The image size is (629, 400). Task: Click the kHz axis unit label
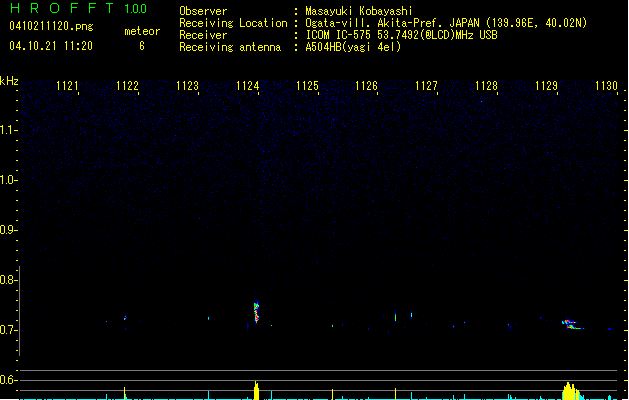coord(9,81)
